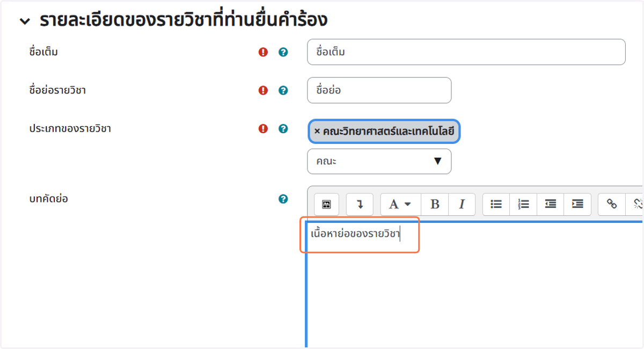Click the required icon beside ชื่อย่อรายวิชา
The height and width of the screenshot is (349, 644).
[263, 90]
